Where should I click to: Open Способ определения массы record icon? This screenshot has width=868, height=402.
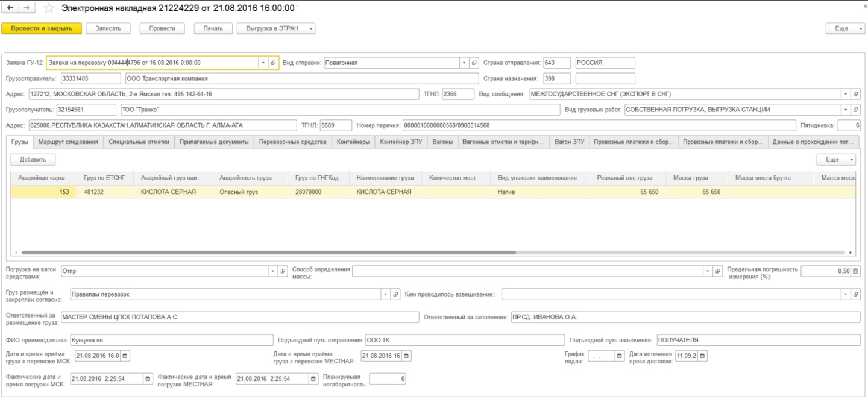click(717, 271)
